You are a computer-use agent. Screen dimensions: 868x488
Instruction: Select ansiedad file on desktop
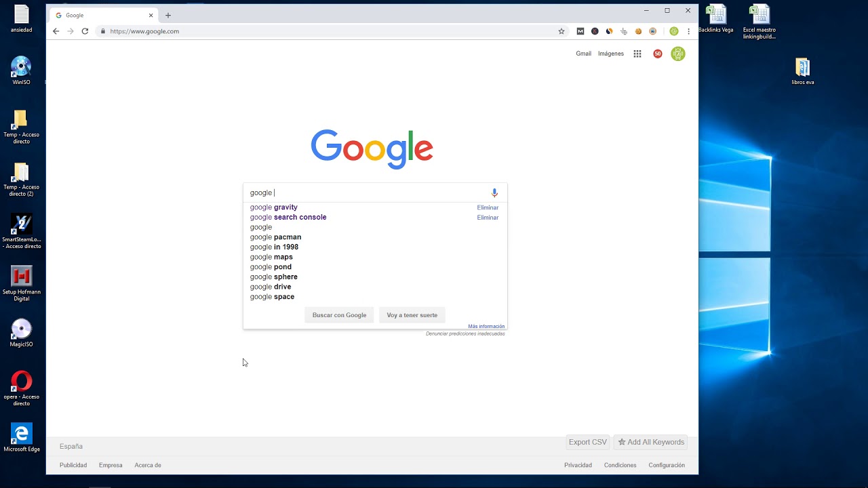point(22,19)
